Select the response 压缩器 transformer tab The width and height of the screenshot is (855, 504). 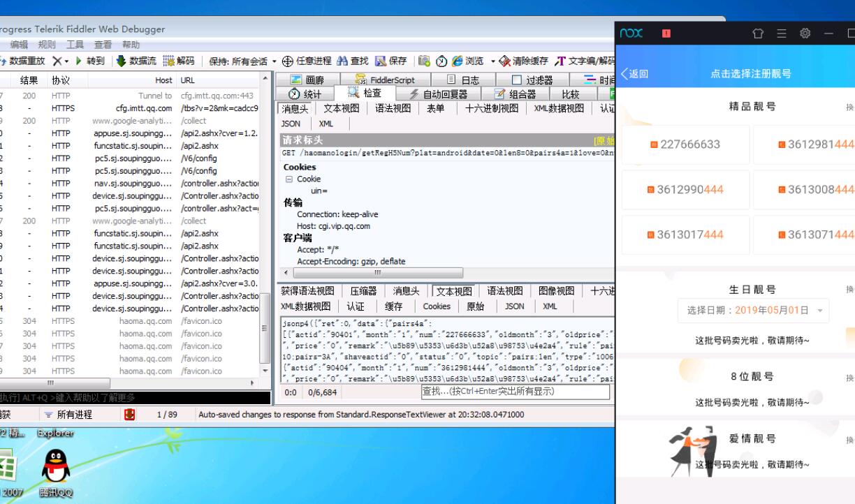(x=363, y=291)
